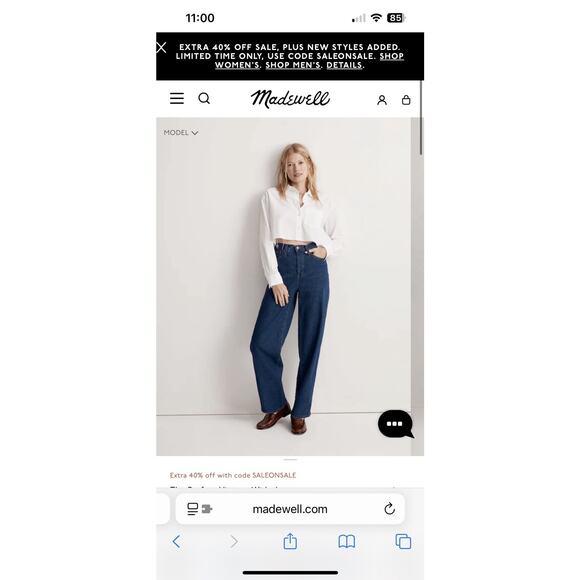
Task: Open the live chat bubble
Action: (x=395, y=424)
